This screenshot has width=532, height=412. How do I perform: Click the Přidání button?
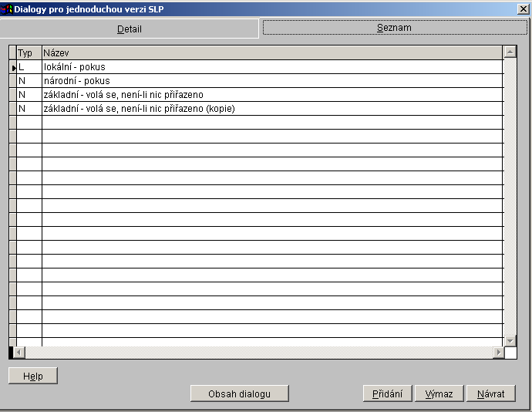387,393
